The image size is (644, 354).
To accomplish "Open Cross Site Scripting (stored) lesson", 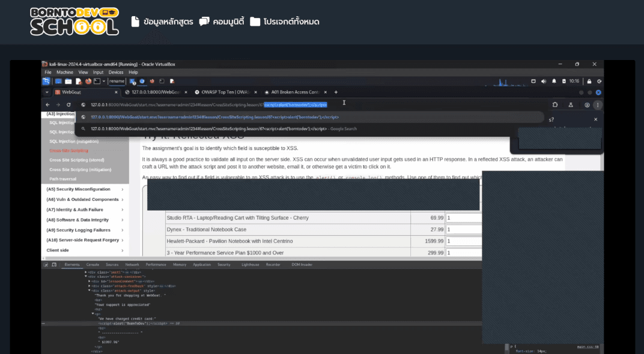I will (x=77, y=160).
